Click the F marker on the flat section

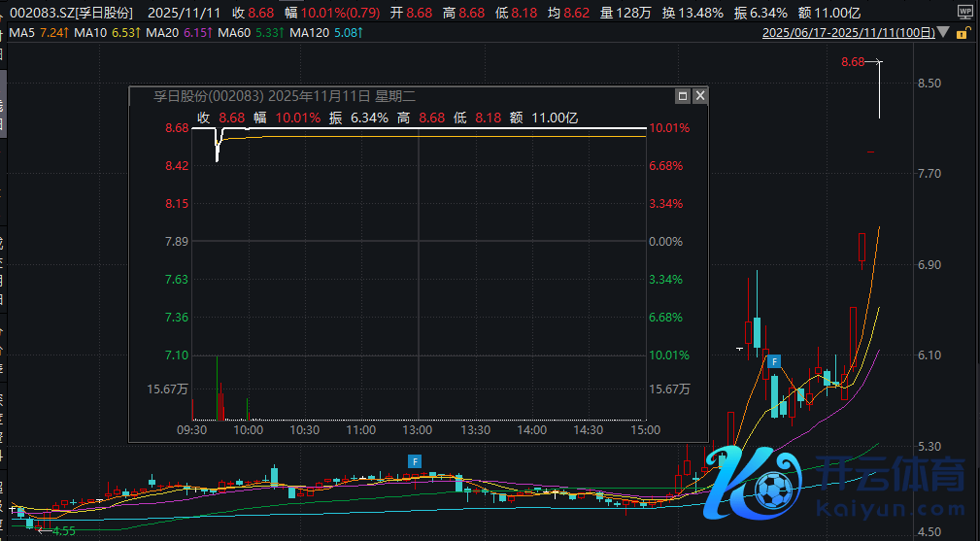[x=414, y=460]
